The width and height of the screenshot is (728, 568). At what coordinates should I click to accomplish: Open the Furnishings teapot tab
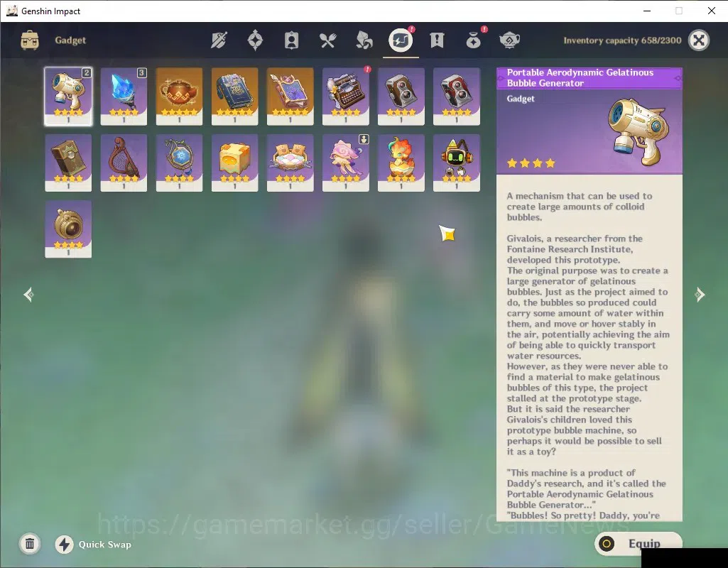[509, 40]
